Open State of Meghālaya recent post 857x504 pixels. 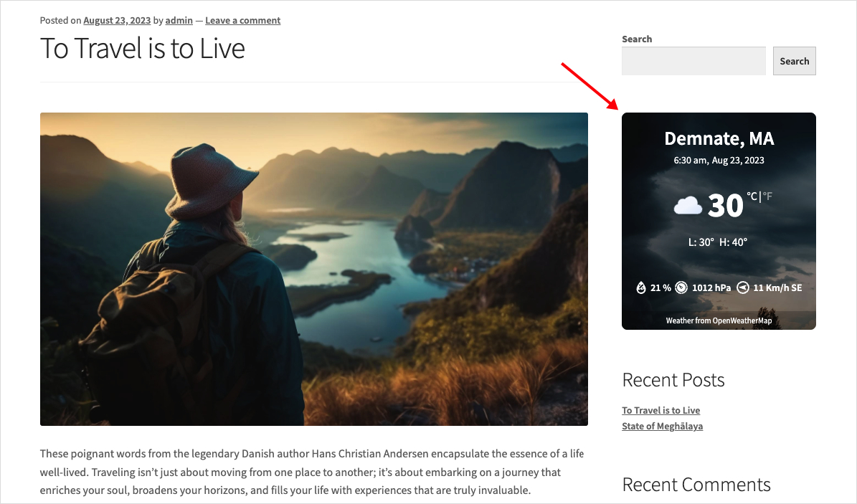(662, 426)
